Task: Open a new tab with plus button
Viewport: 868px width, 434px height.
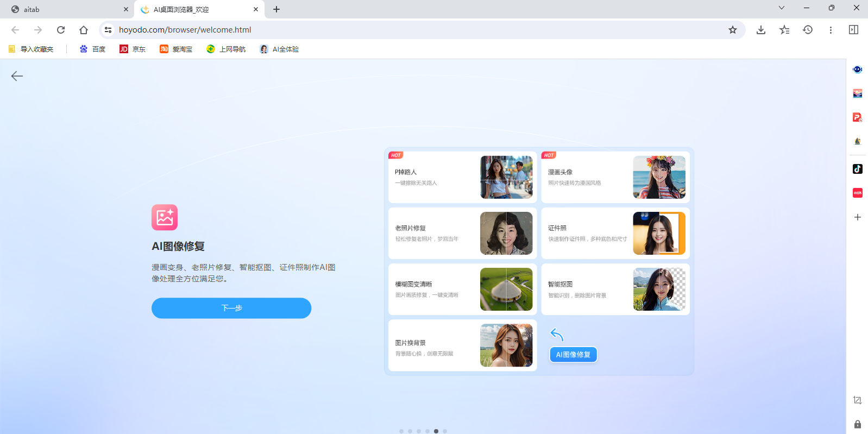Action: point(276,9)
